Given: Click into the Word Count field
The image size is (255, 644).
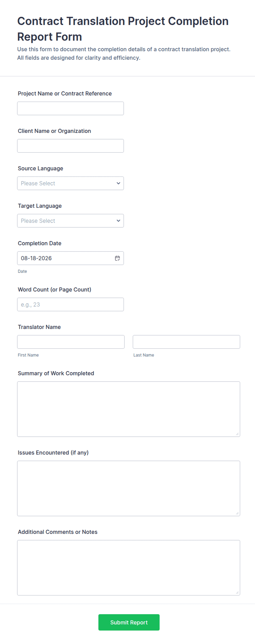Looking at the screenshot, I should (70, 304).
